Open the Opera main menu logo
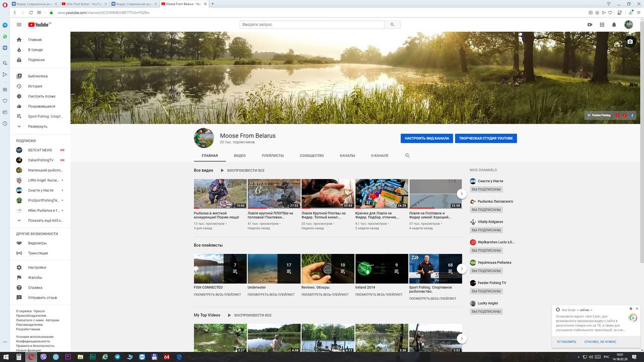644x362 pixels. coord(5,4)
